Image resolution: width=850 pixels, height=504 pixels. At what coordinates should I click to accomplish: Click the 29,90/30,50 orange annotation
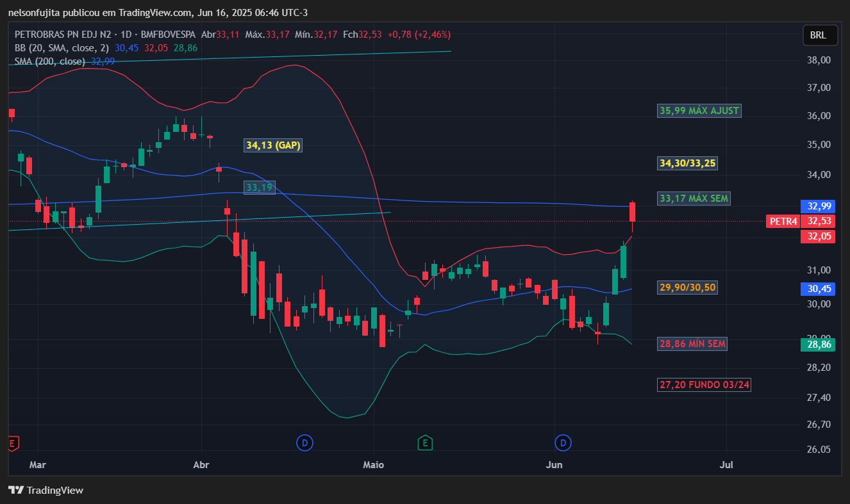[688, 288]
